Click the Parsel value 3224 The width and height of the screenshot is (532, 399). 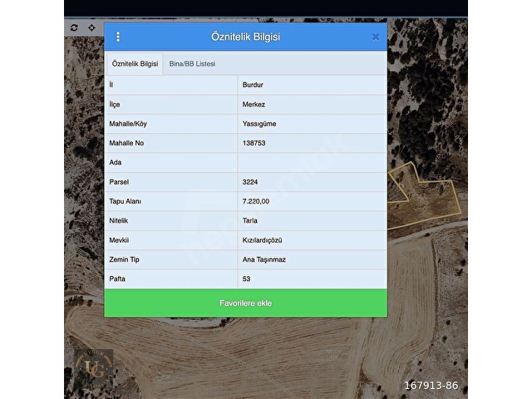pyautogui.click(x=250, y=182)
